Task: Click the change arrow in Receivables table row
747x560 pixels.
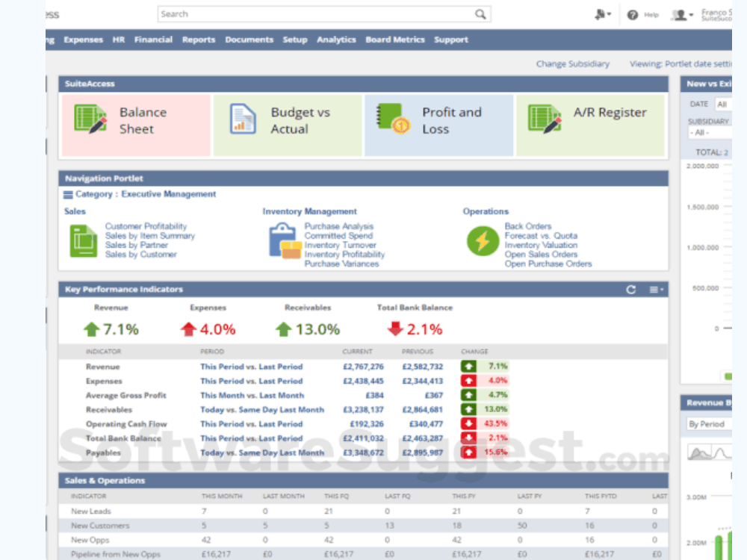Action: [x=468, y=409]
